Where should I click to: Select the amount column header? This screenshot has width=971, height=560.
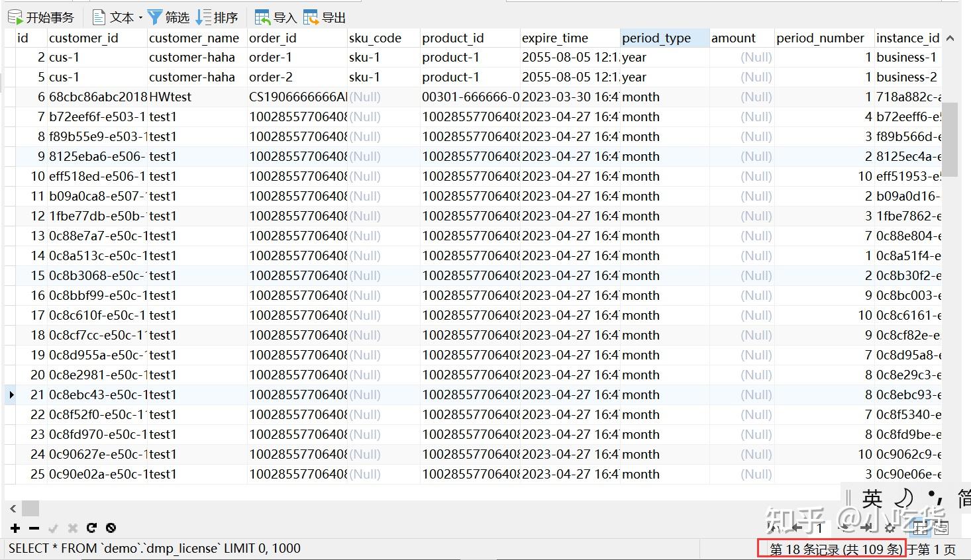click(x=742, y=38)
